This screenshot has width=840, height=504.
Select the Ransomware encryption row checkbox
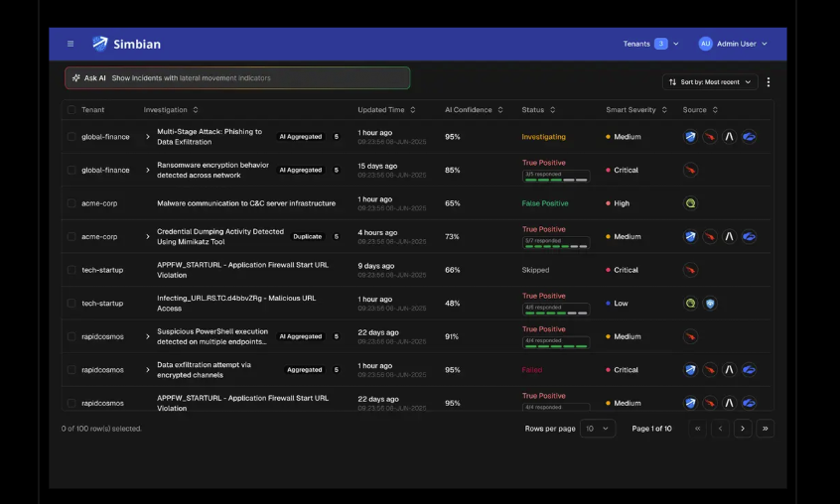coord(71,170)
